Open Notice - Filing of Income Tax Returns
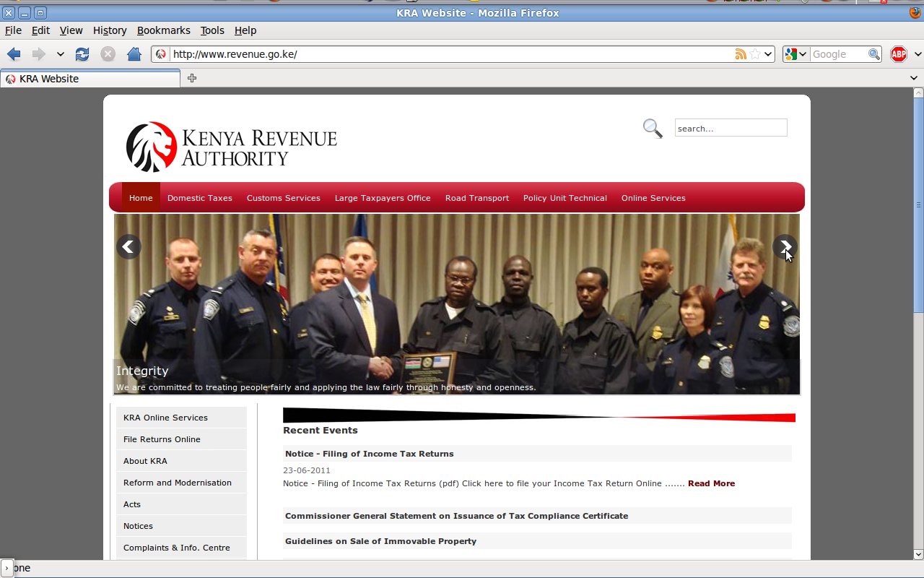Image resolution: width=924 pixels, height=578 pixels. point(370,454)
